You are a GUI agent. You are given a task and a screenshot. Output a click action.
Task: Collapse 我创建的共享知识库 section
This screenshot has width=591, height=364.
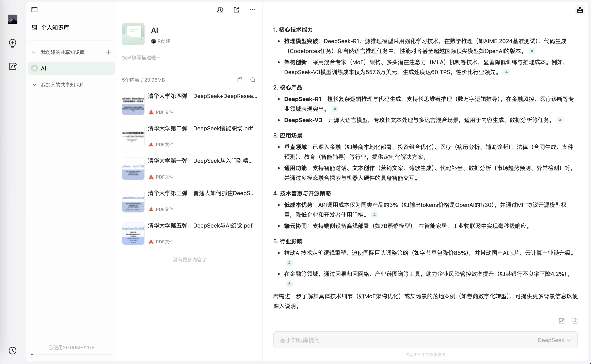point(34,52)
